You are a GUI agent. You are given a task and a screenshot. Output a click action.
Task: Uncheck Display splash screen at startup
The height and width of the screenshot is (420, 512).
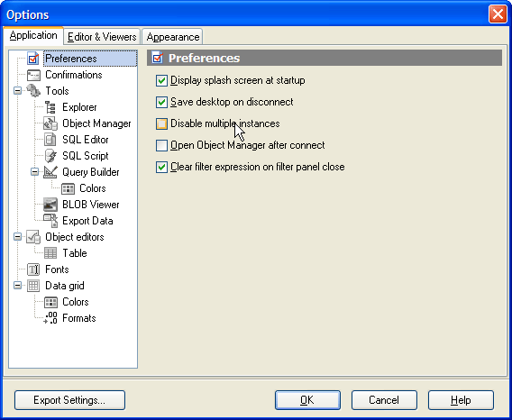pyautogui.click(x=161, y=80)
